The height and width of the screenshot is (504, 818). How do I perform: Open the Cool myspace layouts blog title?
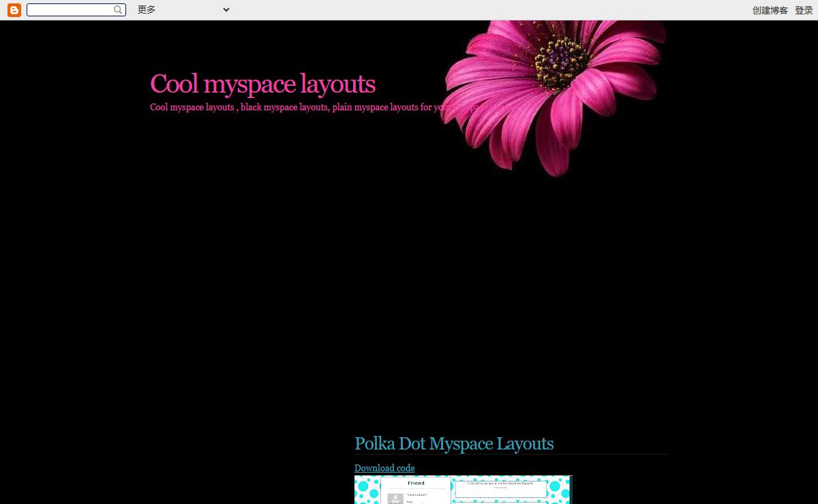tap(262, 84)
